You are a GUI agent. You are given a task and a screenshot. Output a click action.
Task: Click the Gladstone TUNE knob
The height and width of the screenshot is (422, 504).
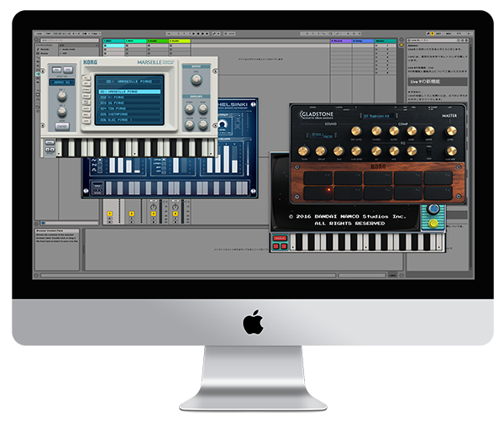click(303, 150)
